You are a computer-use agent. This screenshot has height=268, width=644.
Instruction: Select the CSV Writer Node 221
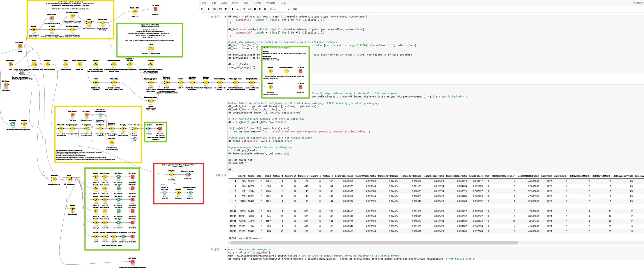coord(155,9)
